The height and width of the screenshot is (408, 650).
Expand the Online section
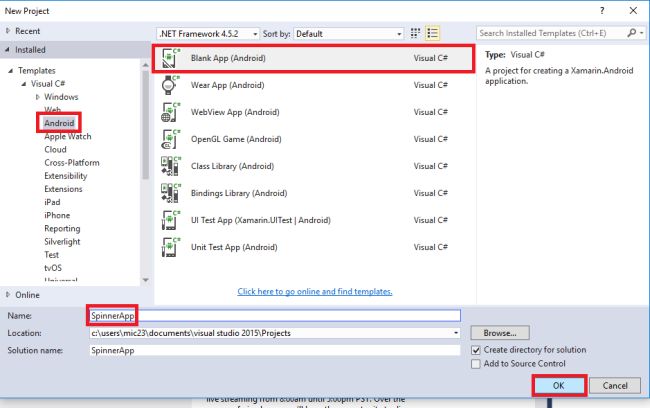coord(8,295)
